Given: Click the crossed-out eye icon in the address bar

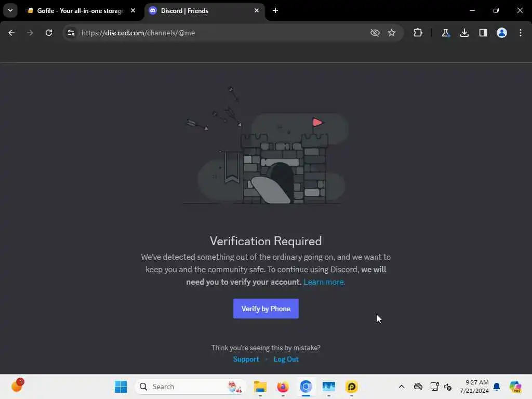Looking at the screenshot, I should click(375, 33).
